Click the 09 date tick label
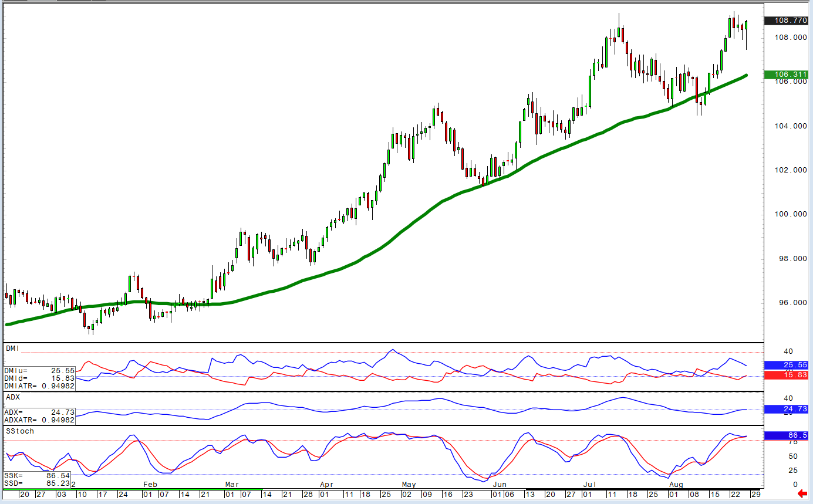Screen dimensions: 813x504 (x=427, y=494)
